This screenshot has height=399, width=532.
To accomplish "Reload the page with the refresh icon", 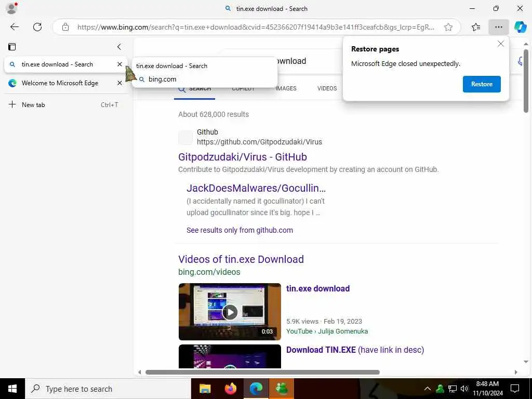I will [37, 27].
